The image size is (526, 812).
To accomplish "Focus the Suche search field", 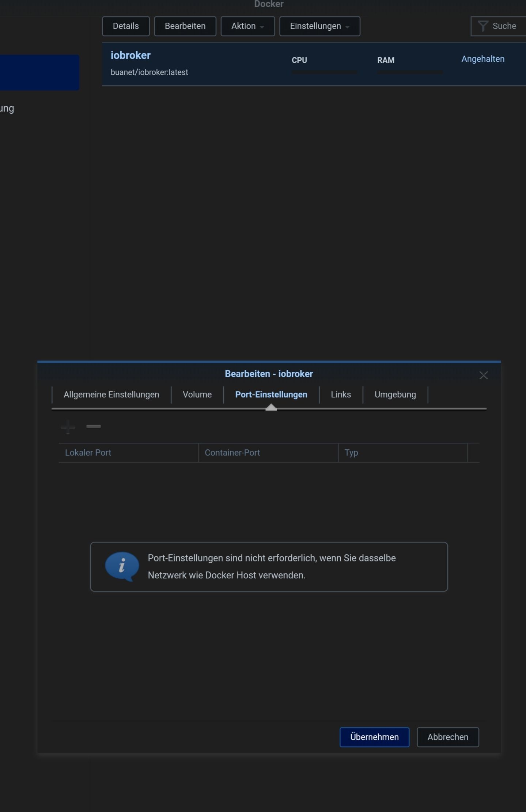I will click(x=499, y=26).
